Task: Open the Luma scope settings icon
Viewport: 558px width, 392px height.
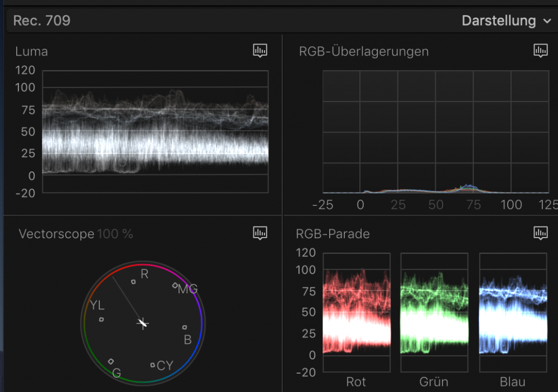Action: pyautogui.click(x=259, y=51)
